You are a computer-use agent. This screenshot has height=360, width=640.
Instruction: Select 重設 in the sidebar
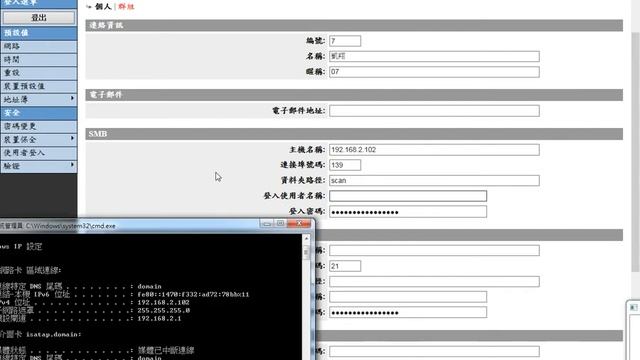pos(38,73)
